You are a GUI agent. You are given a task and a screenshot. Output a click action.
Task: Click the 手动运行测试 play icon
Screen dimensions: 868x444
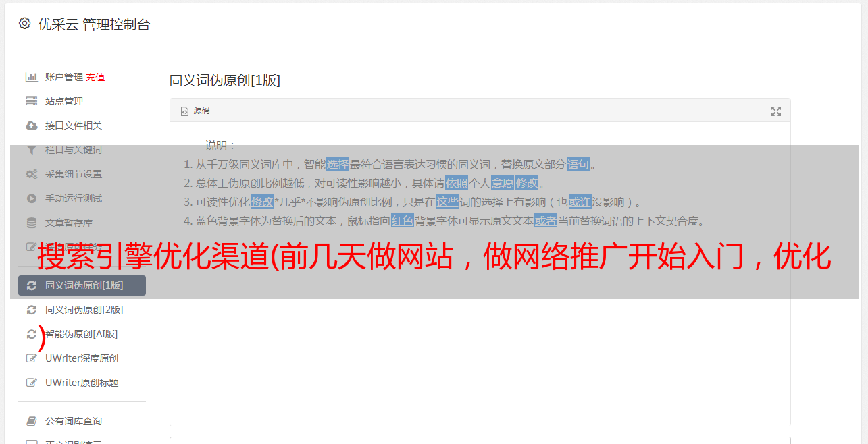pos(31,198)
